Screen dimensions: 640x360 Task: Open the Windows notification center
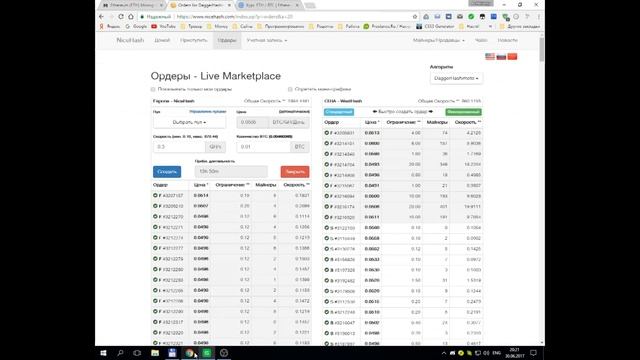(533, 353)
